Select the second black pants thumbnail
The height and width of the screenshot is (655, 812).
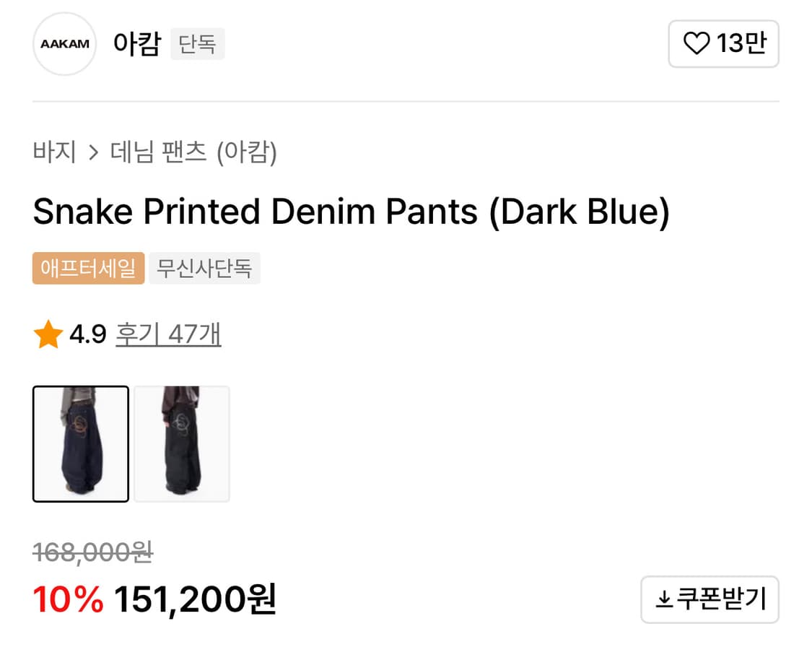[x=182, y=443]
